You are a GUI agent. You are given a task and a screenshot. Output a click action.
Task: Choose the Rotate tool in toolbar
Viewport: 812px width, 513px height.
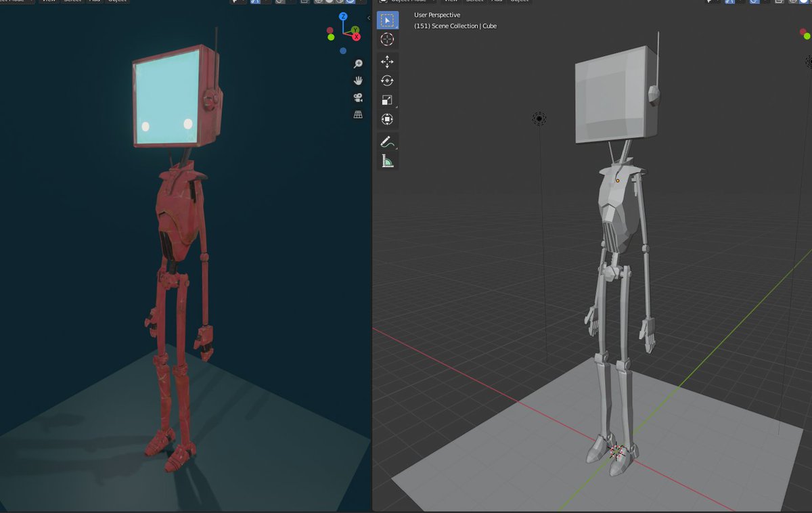pyautogui.click(x=387, y=81)
